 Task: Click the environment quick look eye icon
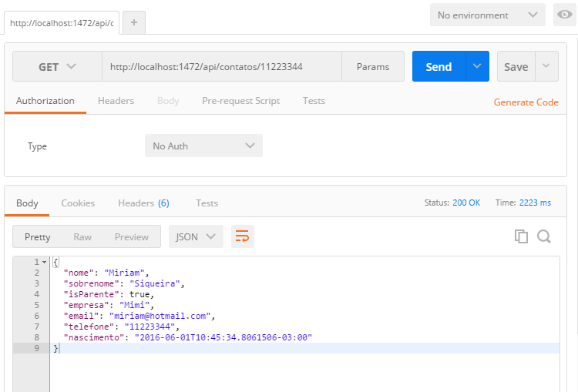565,15
